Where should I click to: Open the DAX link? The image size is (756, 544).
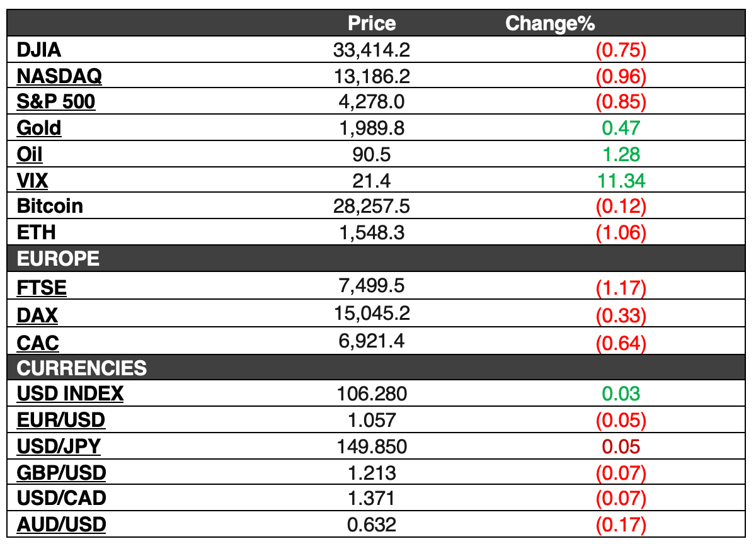(38, 315)
